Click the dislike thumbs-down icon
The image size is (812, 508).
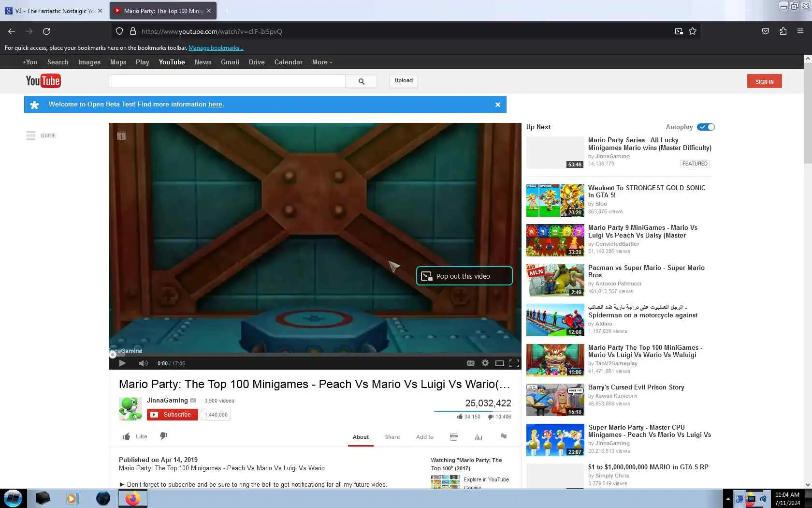pos(164,436)
